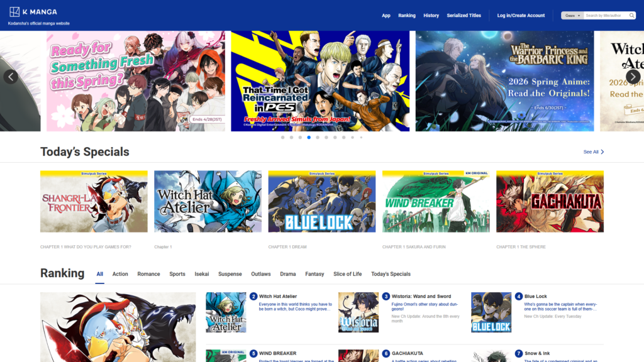Select the Slice of Life ranking tab
Viewport: 644px width, 362px height.
coord(347,274)
